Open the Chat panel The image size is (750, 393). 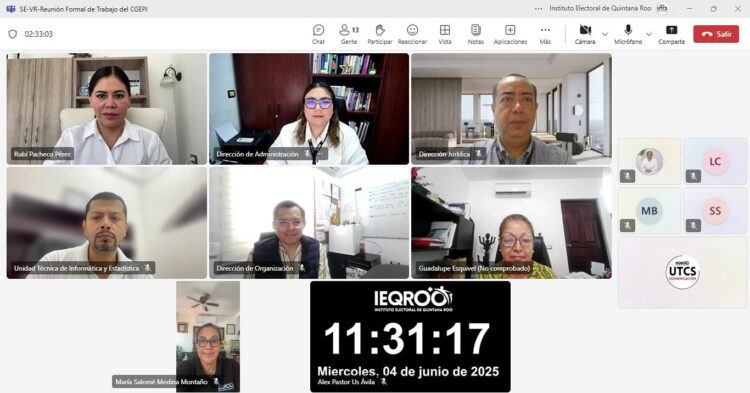click(318, 34)
